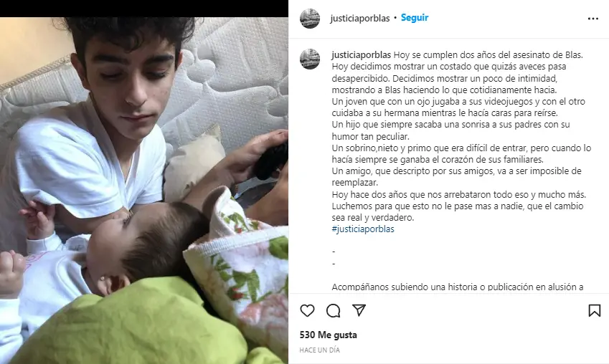This screenshot has height=364, width=609.
Task: Save the post with the bookmark icon
Action: click(594, 310)
